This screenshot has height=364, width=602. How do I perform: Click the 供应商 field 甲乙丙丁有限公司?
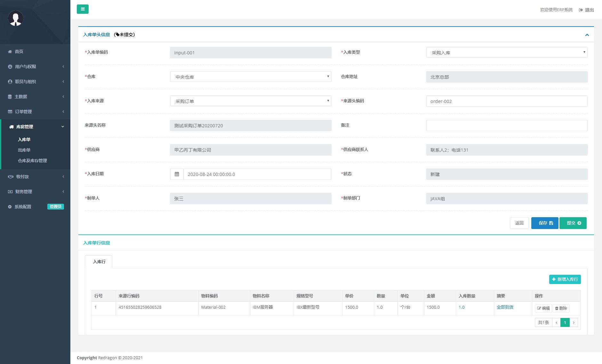tap(250, 150)
